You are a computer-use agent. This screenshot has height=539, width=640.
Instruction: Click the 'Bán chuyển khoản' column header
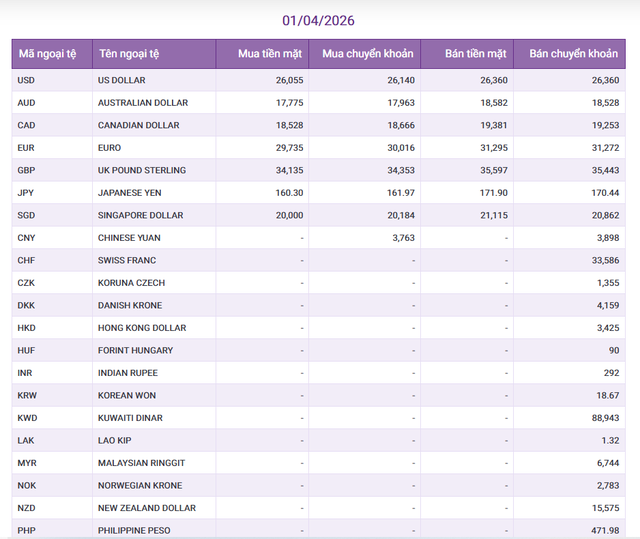pos(573,54)
